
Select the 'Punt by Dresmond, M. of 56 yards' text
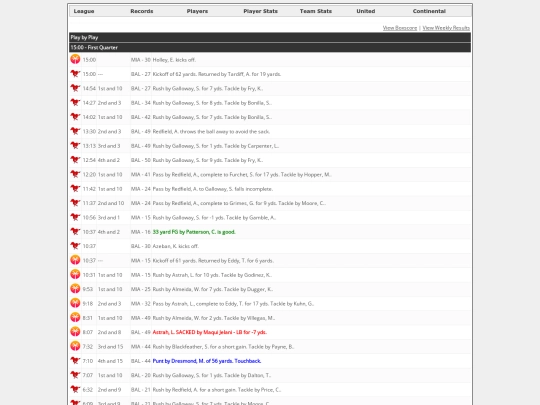pos(207,361)
